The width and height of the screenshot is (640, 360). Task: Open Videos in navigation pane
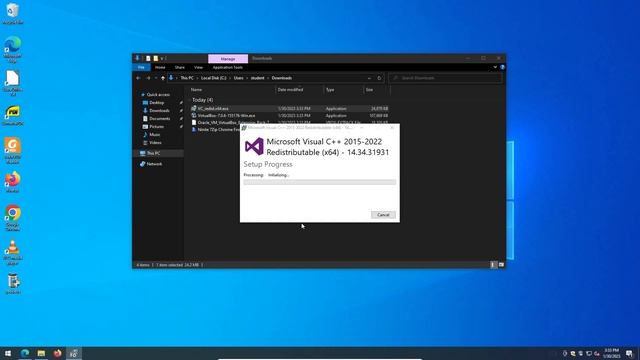point(155,142)
